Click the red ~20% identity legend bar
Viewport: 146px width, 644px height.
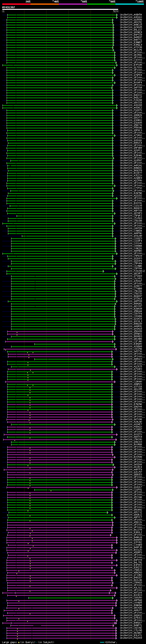tap(16, 4)
